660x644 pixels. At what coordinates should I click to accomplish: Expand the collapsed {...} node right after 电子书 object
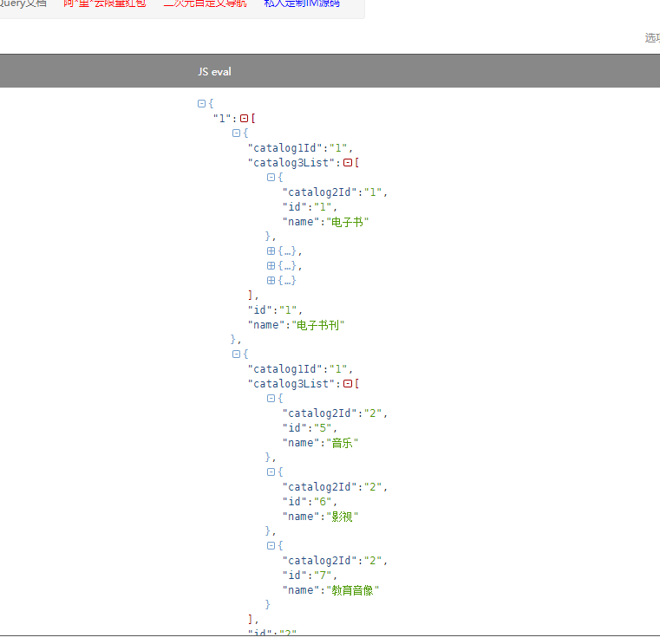(271, 250)
